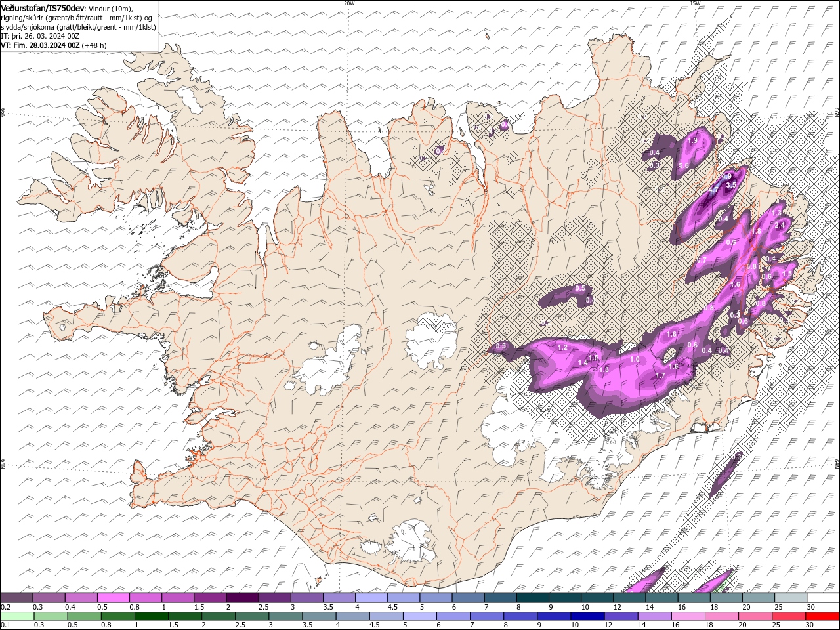Select the darkest purple snow swatch between 2 and 2.5
Image resolution: width=840 pixels, height=630 pixels.
point(242,598)
